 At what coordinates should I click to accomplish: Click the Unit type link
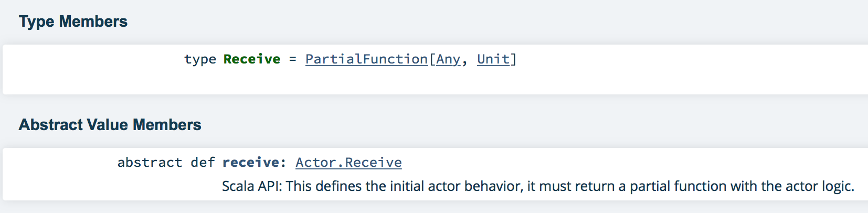point(493,59)
